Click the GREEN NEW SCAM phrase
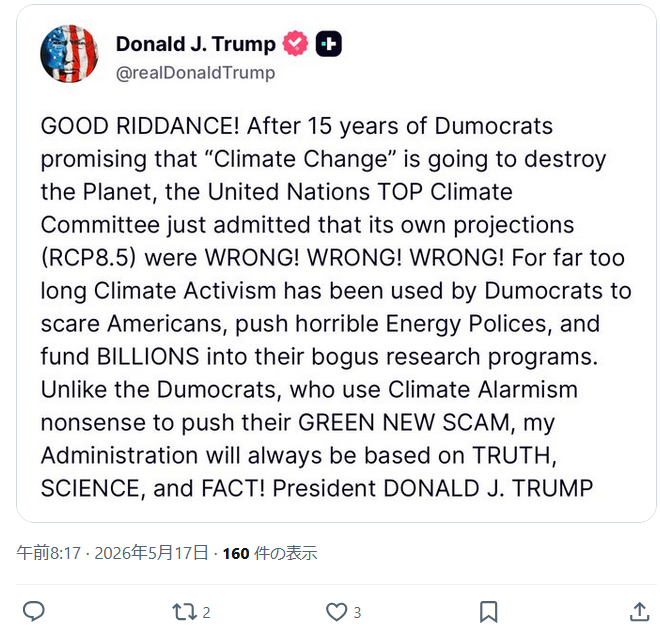Image resolution: width=660 pixels, height=626 pixels. point(404,422)
